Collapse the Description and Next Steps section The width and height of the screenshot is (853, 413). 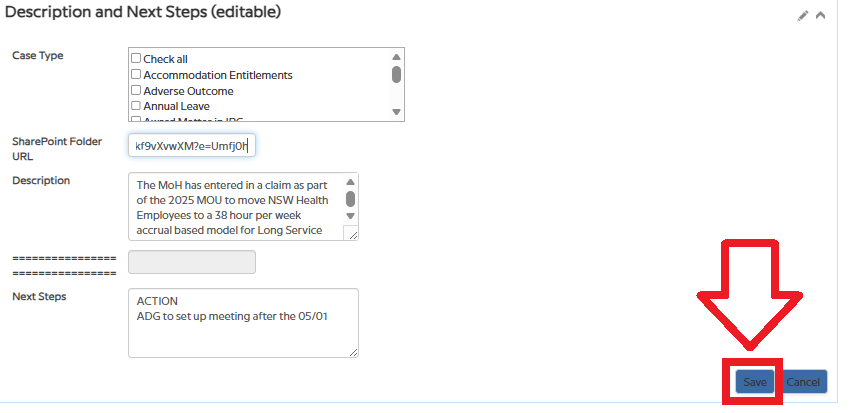point(820,16)
